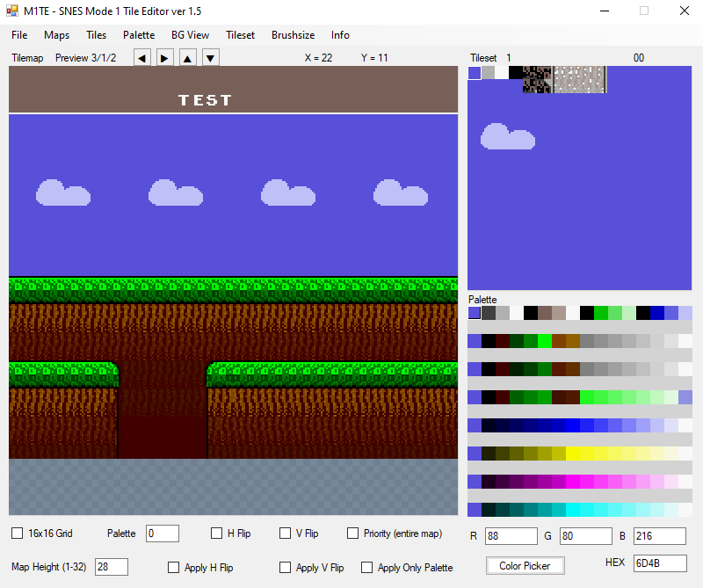
Task: Enable Priority (entire map) checkbox
Action: [x=353, y=534]
